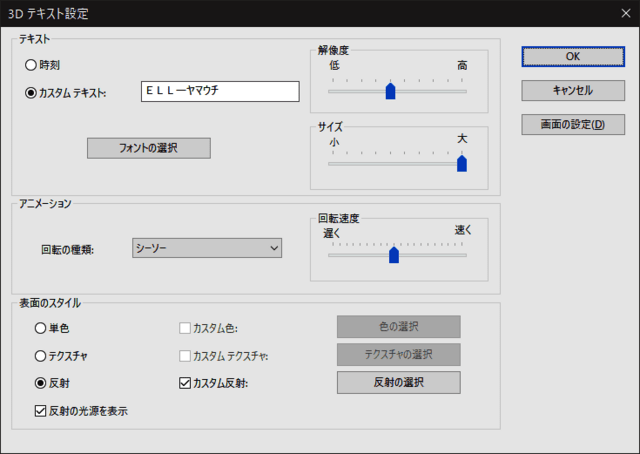Click the 遅く end of 回転速度 slider track
This screenshot has width=640, height=454.
point(331,254)
